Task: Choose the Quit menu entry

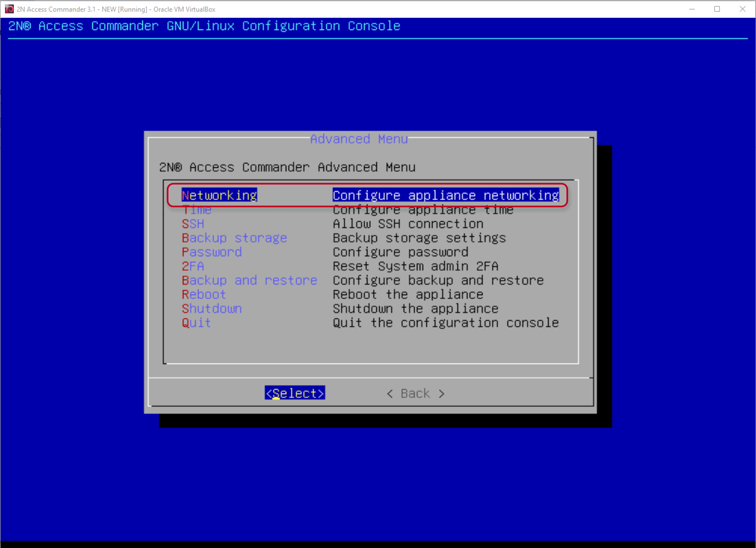Action: (196, 323)
